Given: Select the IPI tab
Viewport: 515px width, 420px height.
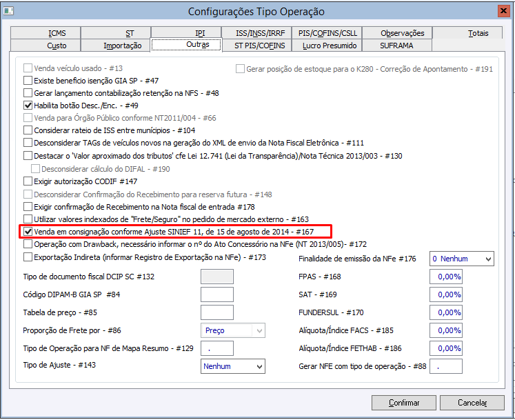Looking at the screenshot, I should (186, 33).
